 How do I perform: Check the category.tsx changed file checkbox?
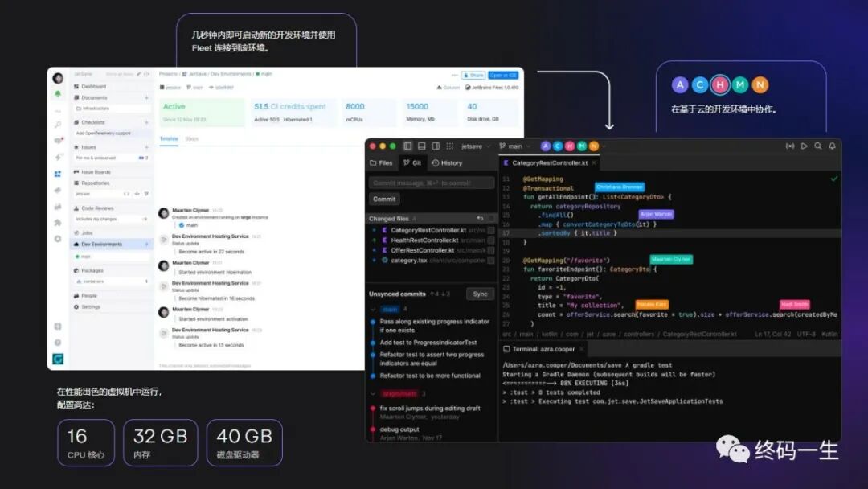click(491, 261)
